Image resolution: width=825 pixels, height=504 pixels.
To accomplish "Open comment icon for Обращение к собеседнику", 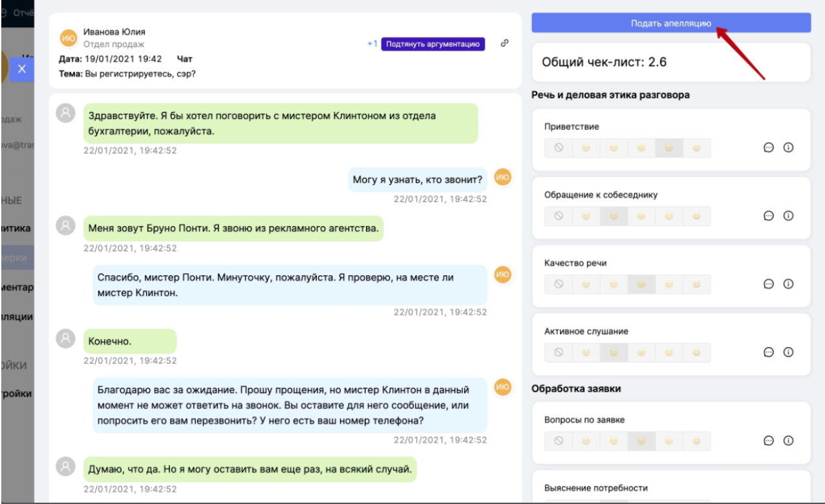I will coord(769,216).
